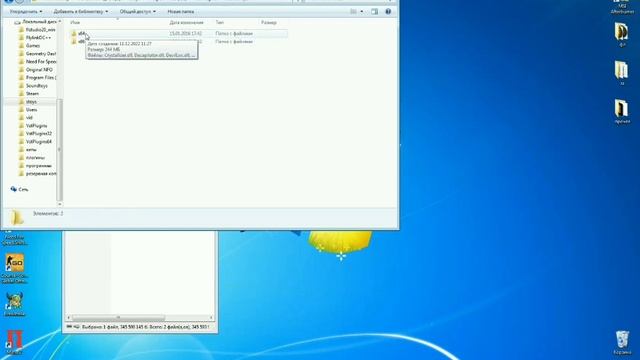Open the Общий доступ dropdown
The image size is (640, 360).
[x=138, y=11]
